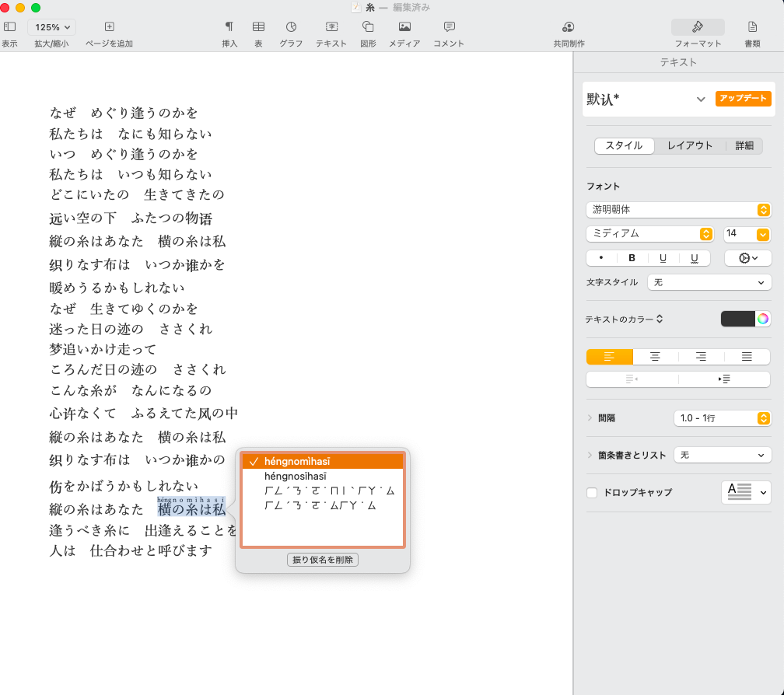Select the héngnosīhasī phonetic option

296,476
